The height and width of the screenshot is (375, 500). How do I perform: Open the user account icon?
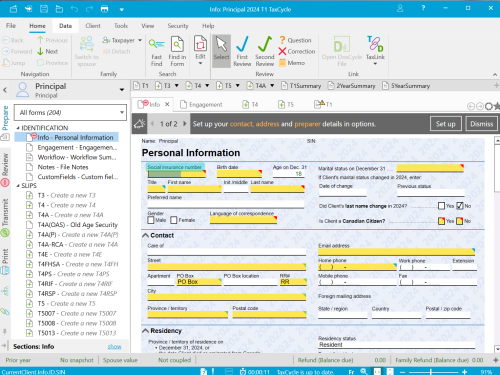tap(400, 8)
